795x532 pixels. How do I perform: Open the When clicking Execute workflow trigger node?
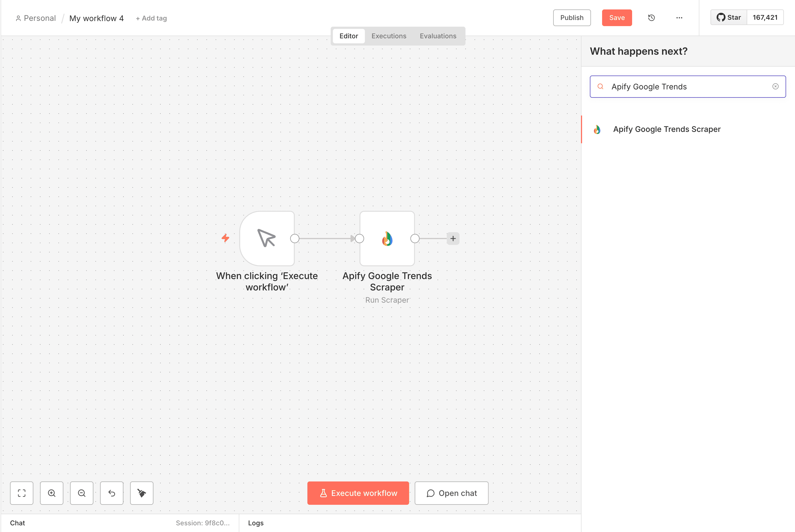point(267,239)
